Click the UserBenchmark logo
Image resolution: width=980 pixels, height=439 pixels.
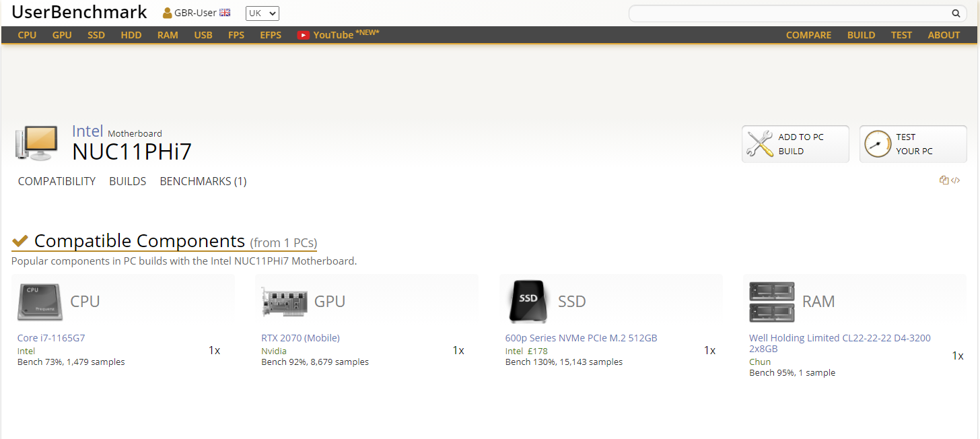[79, 12]
